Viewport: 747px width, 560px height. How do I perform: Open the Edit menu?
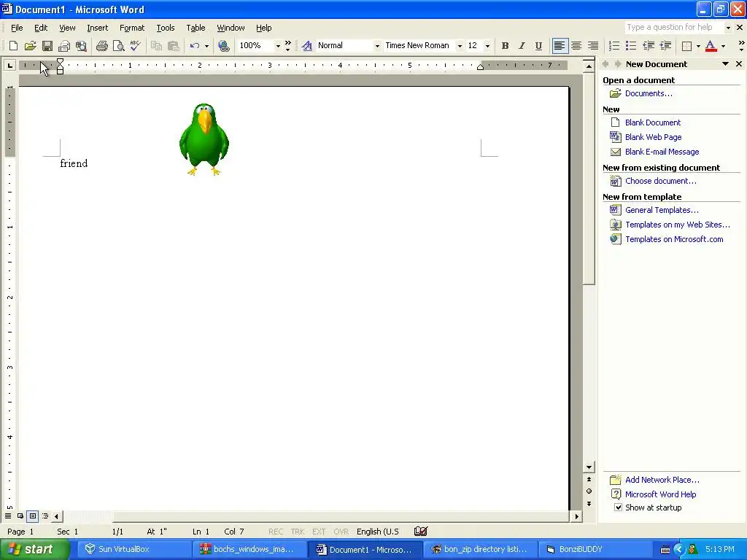coord(41,28)
